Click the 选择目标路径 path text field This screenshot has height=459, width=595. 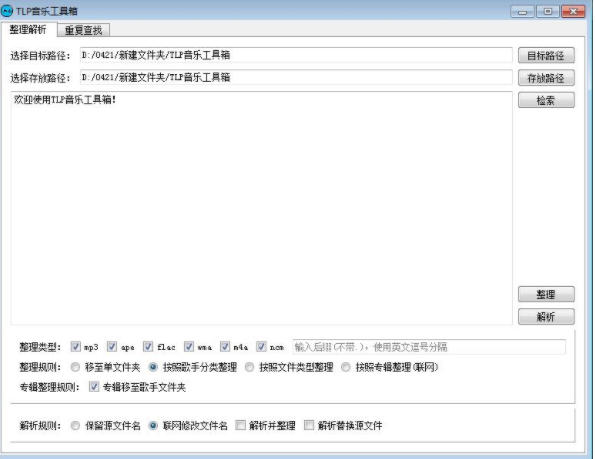coord(296,55)
